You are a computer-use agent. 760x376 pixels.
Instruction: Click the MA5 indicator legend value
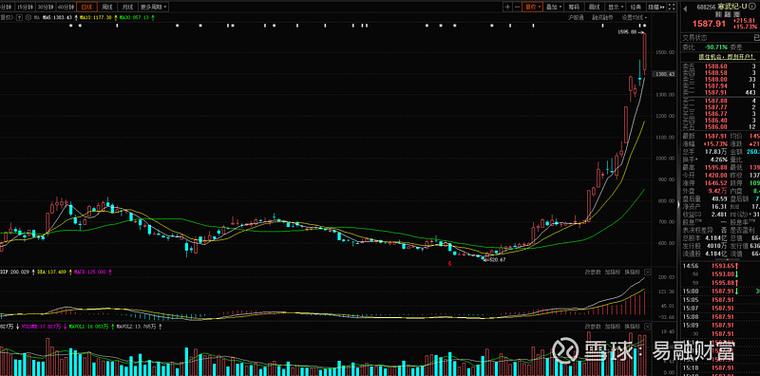[58, 17]
